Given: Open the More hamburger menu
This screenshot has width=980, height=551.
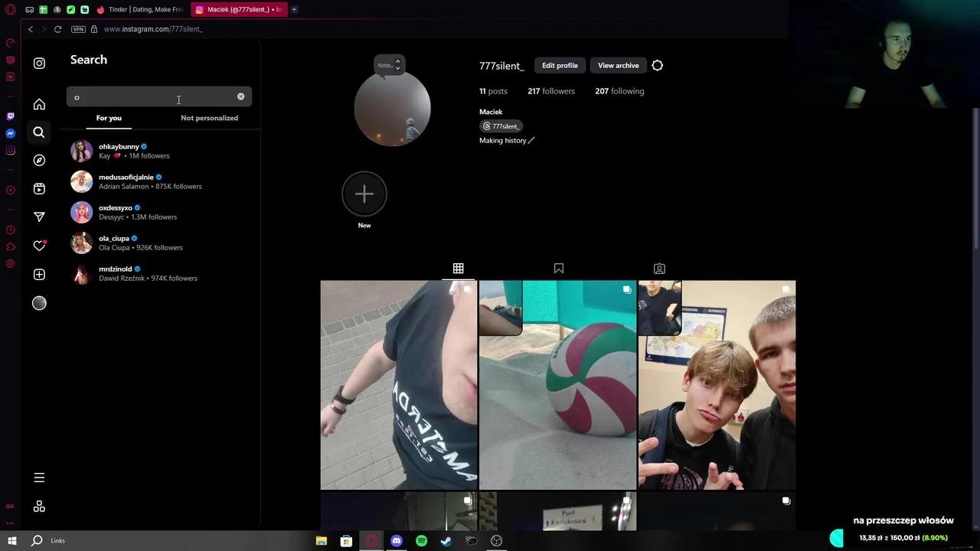Looking at the screenshot, I should [x=39, y=478].
